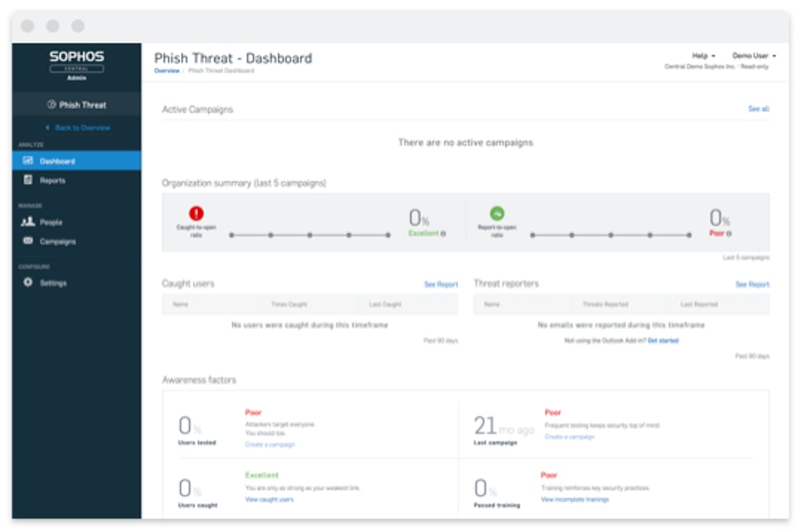The height and width of the screenshot is (532, 801).
Task: Click See Report for Caught users
Action: 441,285
